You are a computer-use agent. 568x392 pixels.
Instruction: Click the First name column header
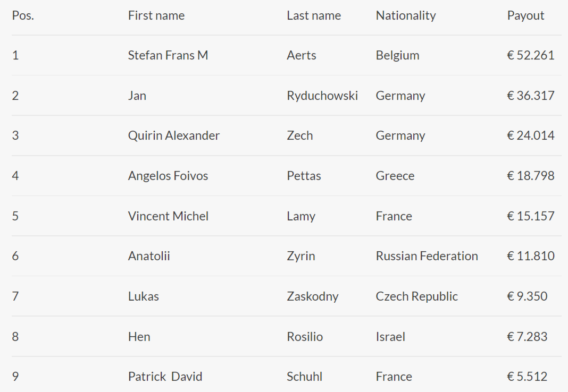(156, 15)
